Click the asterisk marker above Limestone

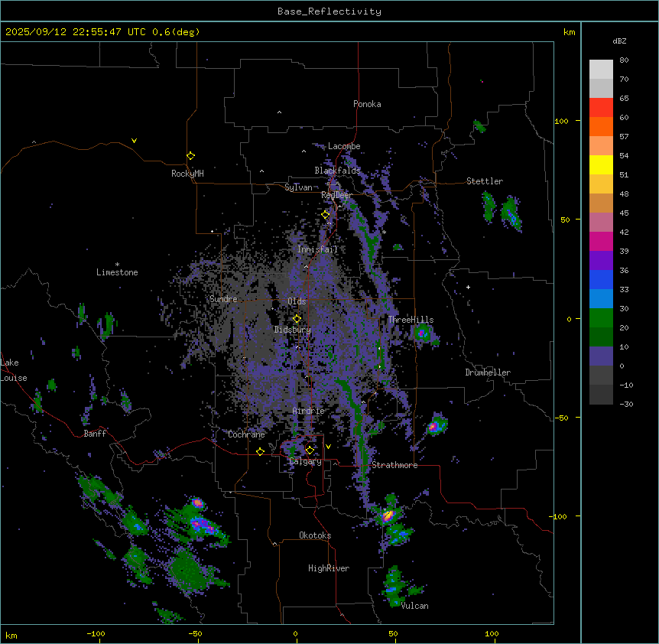117,265
